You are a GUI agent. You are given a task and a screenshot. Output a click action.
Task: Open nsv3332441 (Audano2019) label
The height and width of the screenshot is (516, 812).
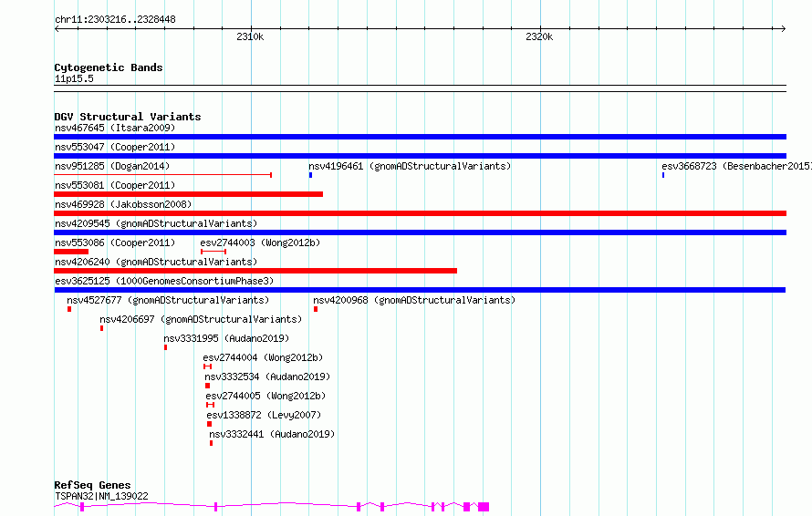(x=272, y=434)
